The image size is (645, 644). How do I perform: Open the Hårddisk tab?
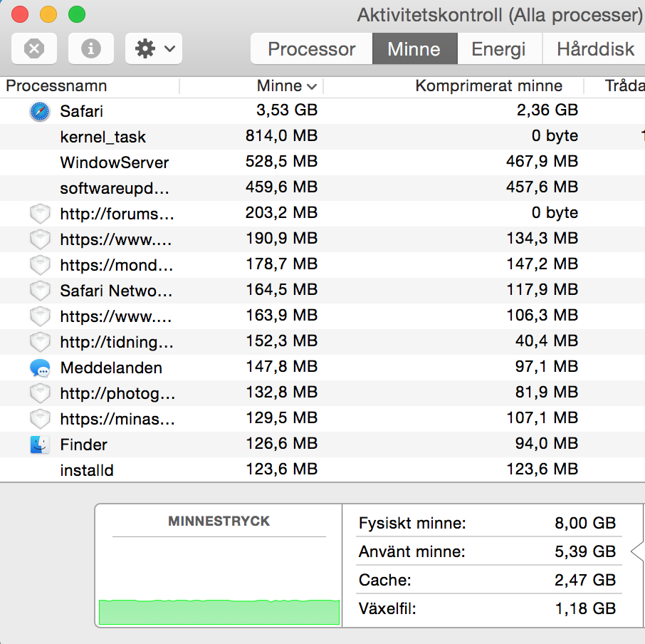(595, 49)
